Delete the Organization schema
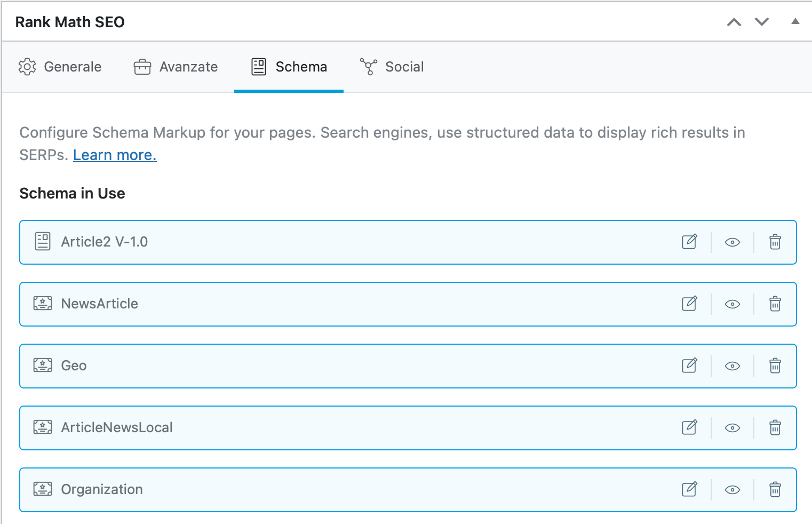 (775, 489)
